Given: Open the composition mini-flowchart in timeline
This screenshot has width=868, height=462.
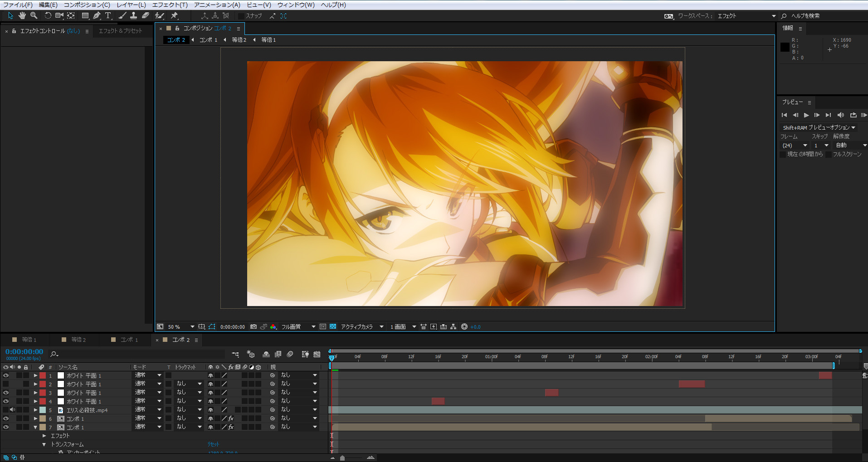Looking at the screenshot, I should (235, 354).
